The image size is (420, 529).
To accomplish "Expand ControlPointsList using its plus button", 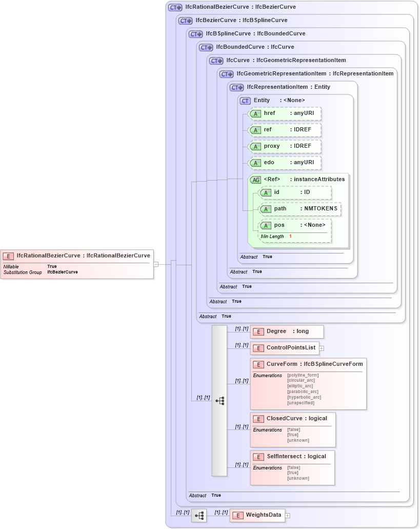I will (x=322, y=348).
